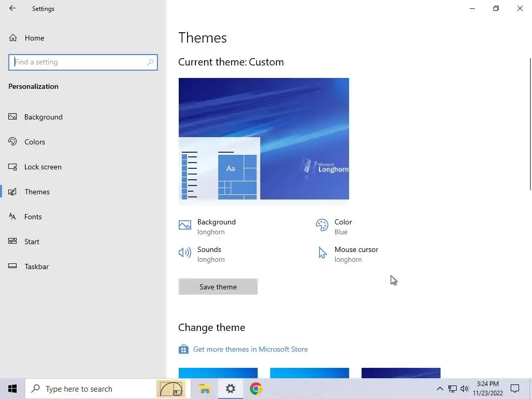Open the Mouse cursor longhorn option
Screen dimensions: 532x399
pos(356,254)
